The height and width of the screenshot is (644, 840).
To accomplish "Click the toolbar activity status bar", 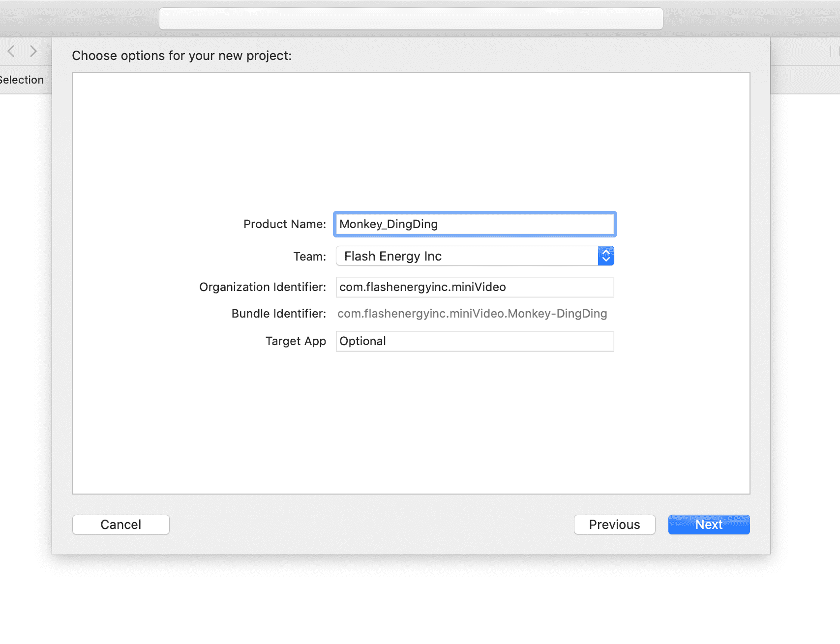I will [411, 19].
